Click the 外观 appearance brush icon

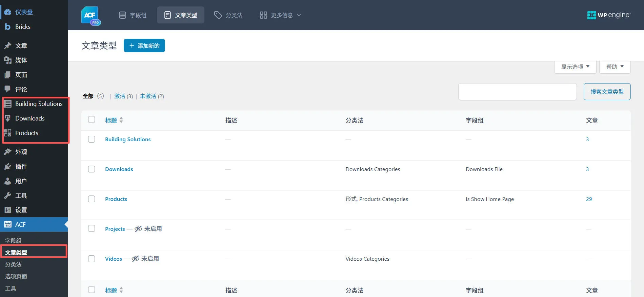point(8,152)
